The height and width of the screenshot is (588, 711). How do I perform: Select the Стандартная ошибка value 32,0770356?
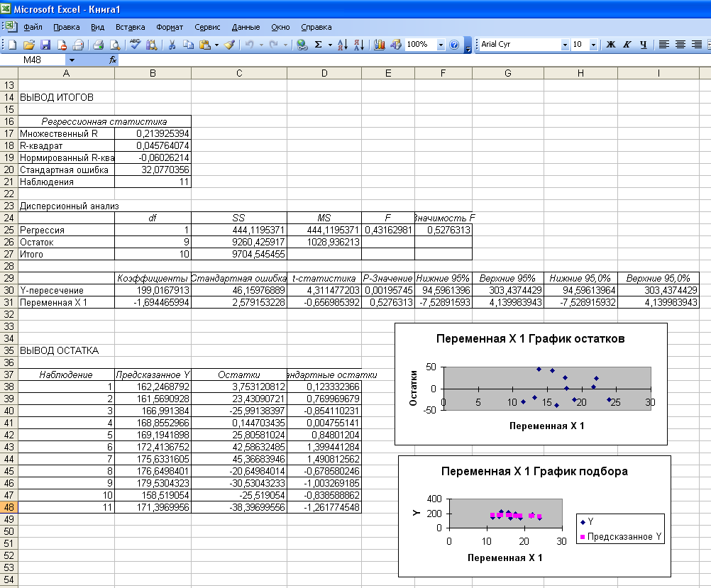(153, 170)
